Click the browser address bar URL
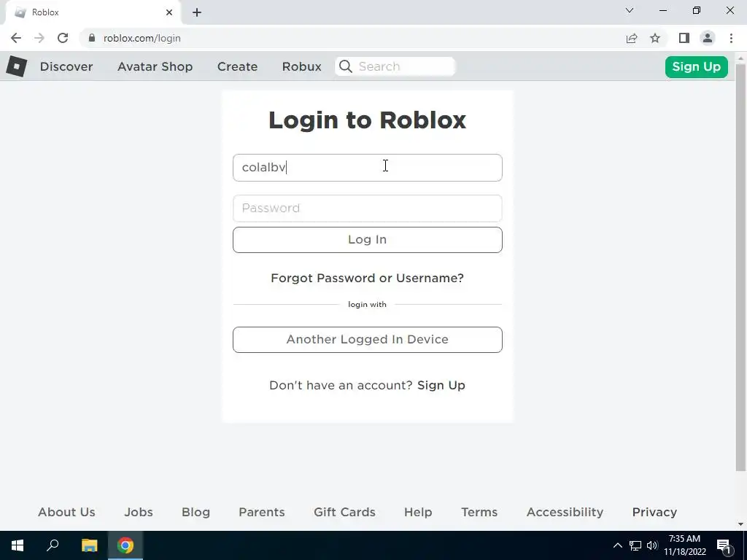 (142, 38)
